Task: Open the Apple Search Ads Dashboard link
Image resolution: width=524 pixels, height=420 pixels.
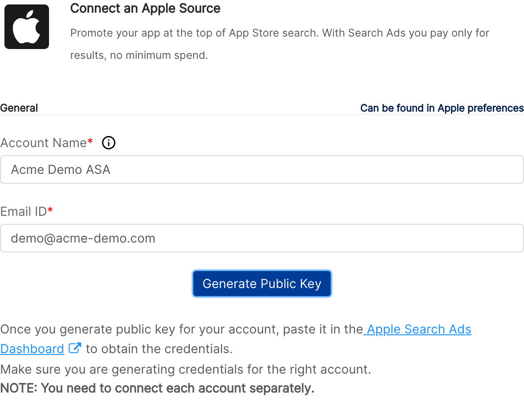Action: click(418, 329)
